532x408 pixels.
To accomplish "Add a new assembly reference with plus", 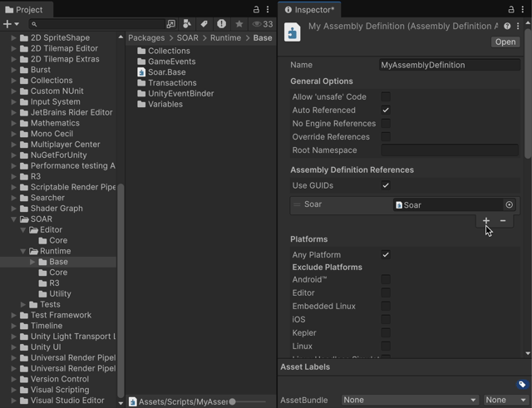I will (486, 221).
